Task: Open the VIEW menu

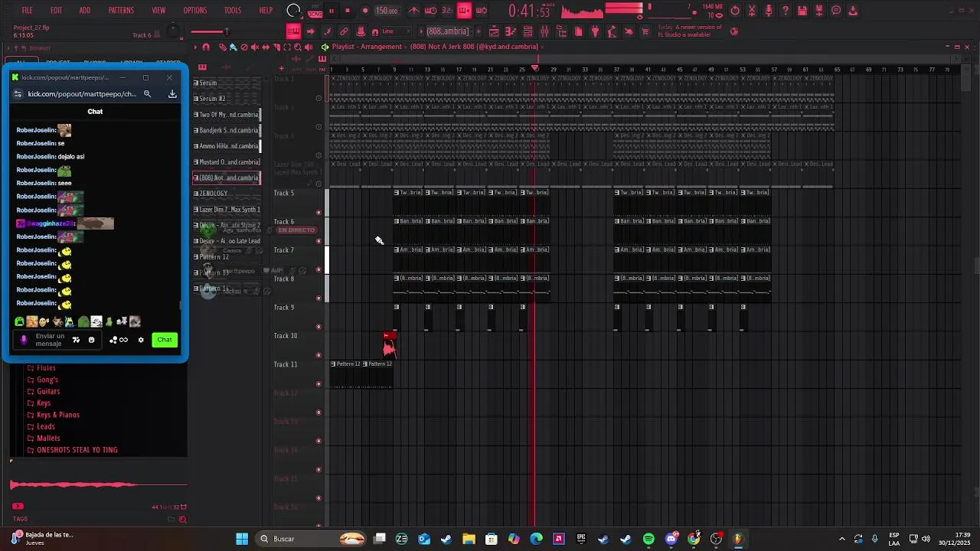Action: coord(158,11)
